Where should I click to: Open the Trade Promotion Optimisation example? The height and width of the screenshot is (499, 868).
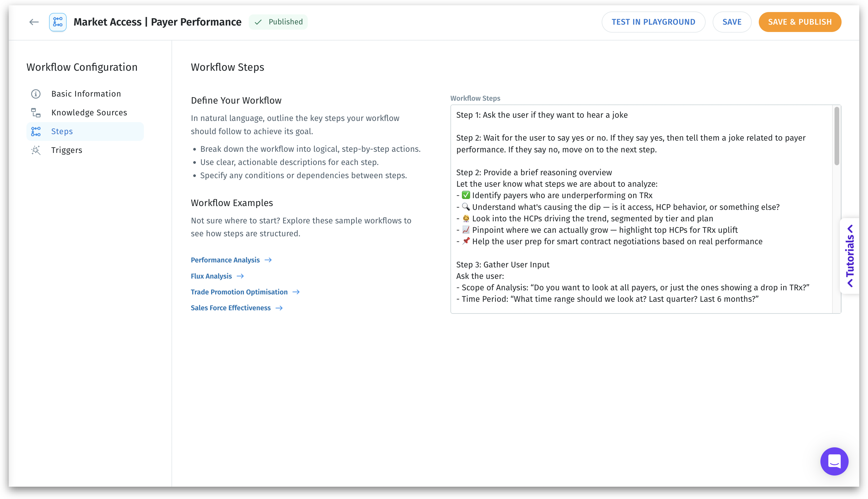pos(239,292)
